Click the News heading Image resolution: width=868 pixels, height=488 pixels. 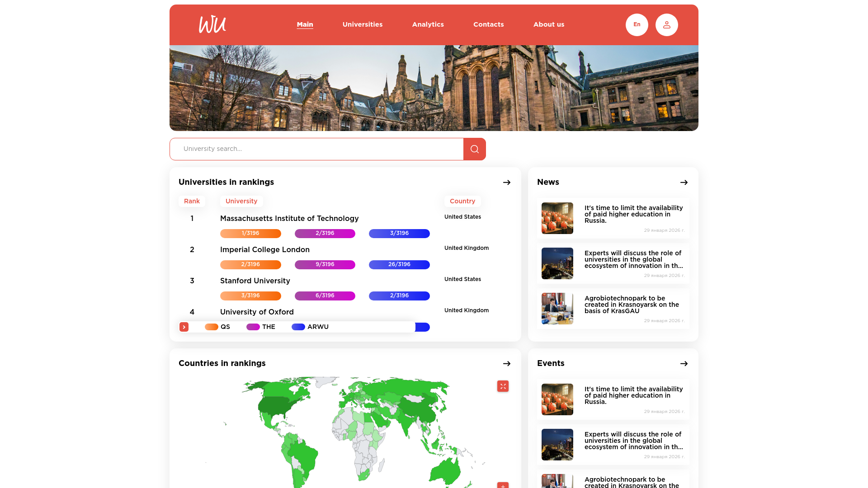pos(548,182)
